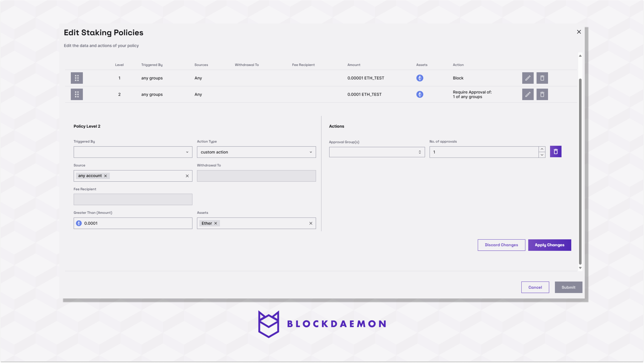The height and width of the screenshot is (363, 644).
Task: Increase number of approvals stepper
Action: tap(542, 149)
